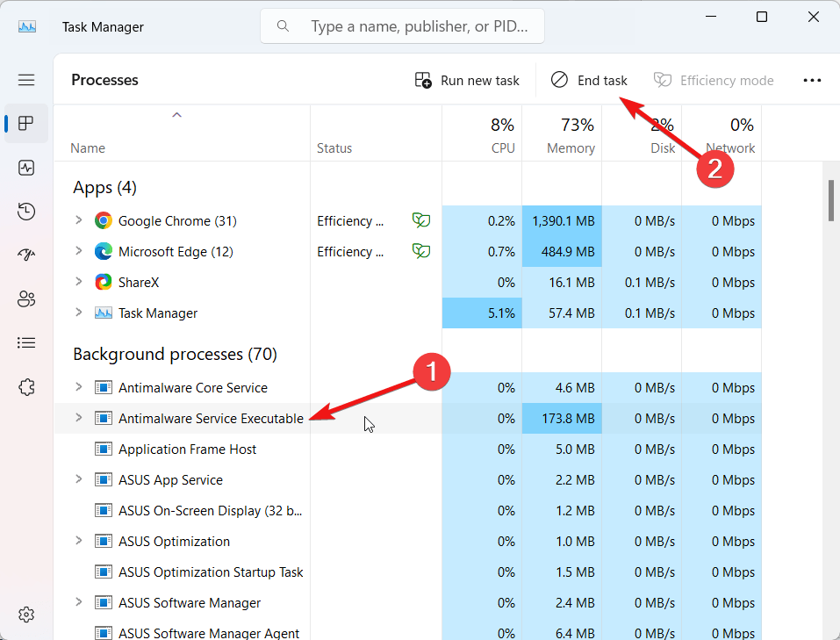Click the ASUS Software Manager process icon
The height and width of the screenshot is (640, 840).
click(104, 602)
